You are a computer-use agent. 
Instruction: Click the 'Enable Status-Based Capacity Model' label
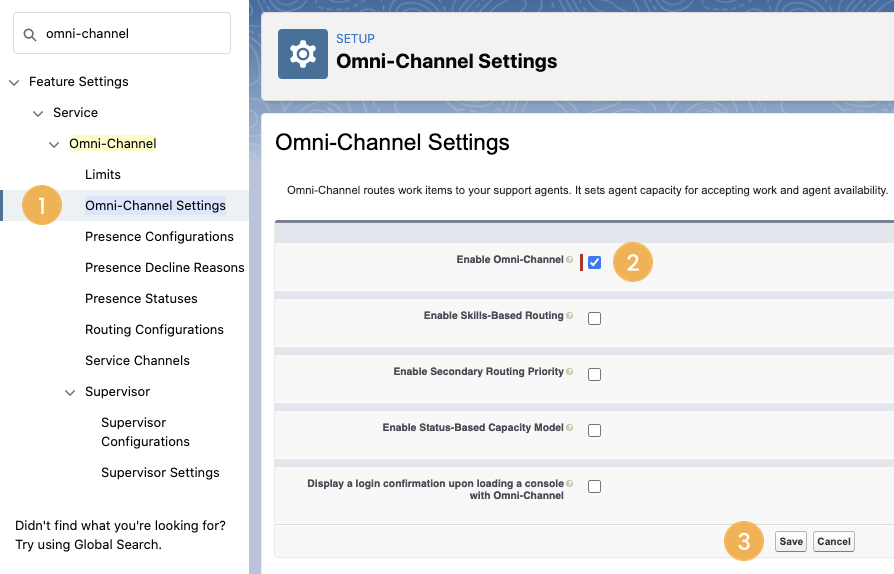point(473,427)
